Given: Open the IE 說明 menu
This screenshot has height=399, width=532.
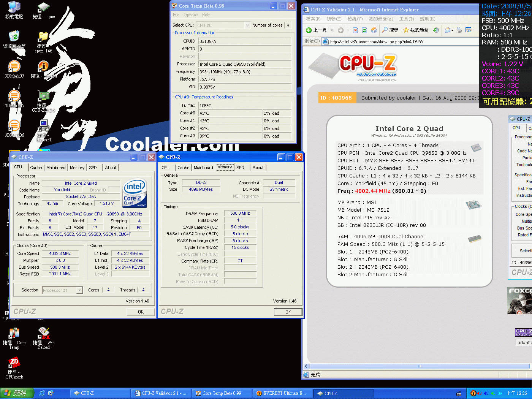Looking at the screenshot, I should click(427, 19).
